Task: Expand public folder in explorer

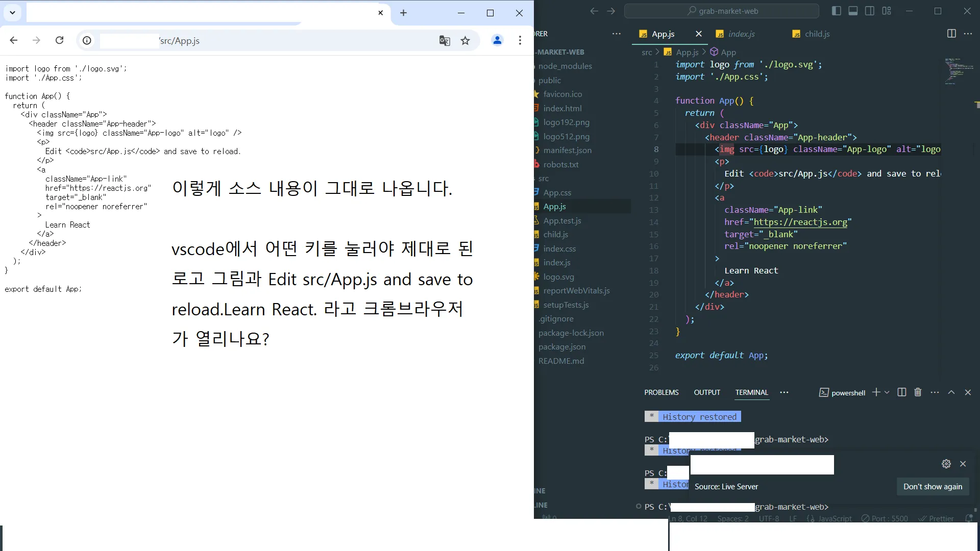Action: 550,80
